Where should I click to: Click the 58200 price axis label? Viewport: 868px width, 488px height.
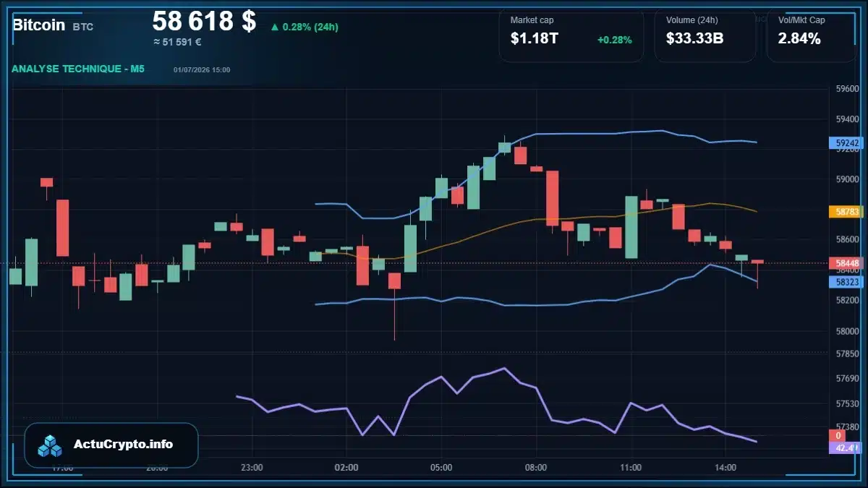tap(846, 299)
